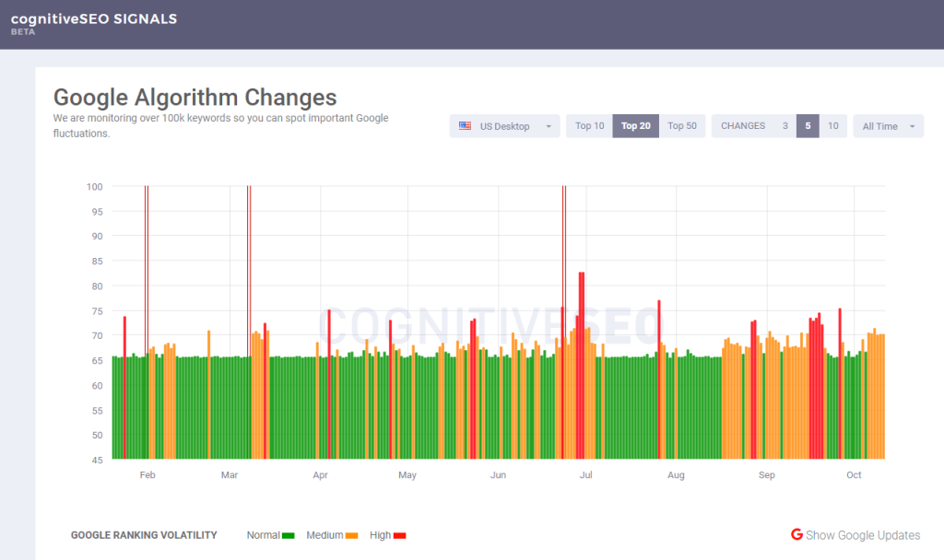This screenshot has height=560, width=944.
Task: Open the All Time range dropdown
Action: click(889, 126)
